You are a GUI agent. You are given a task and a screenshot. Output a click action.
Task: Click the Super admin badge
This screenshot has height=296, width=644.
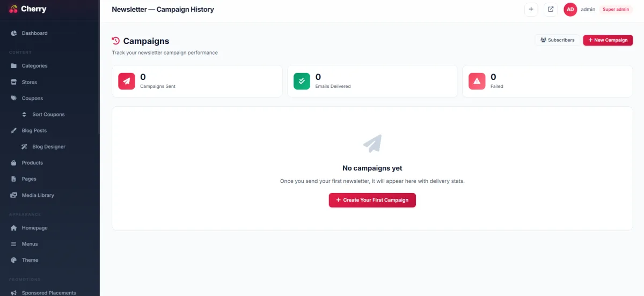(x=616, y=9)
